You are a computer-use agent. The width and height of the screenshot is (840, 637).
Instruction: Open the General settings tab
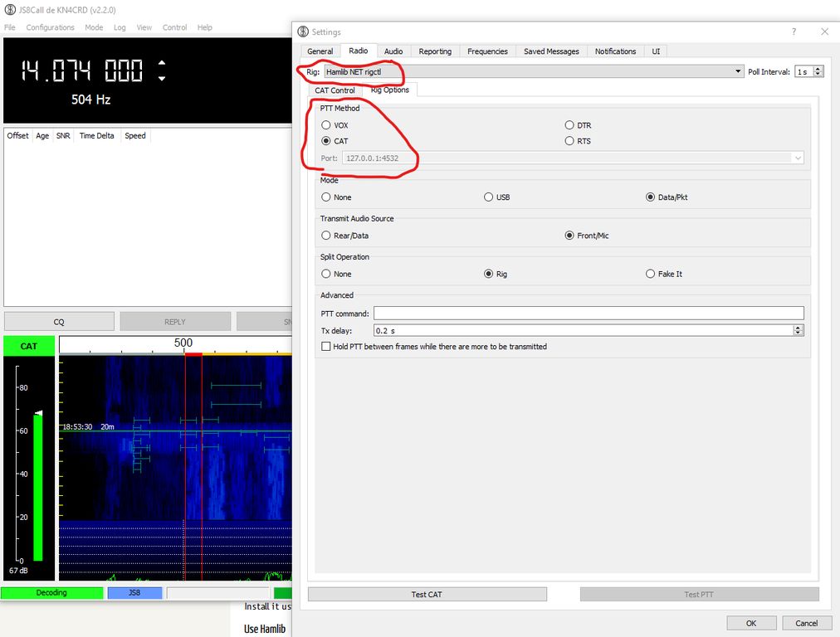320,51
